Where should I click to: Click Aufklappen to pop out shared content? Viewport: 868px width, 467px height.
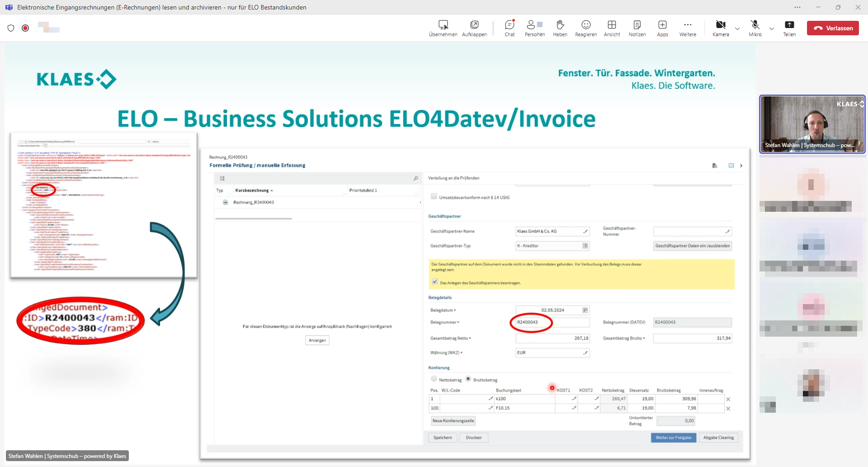click(x=474, y=28)
